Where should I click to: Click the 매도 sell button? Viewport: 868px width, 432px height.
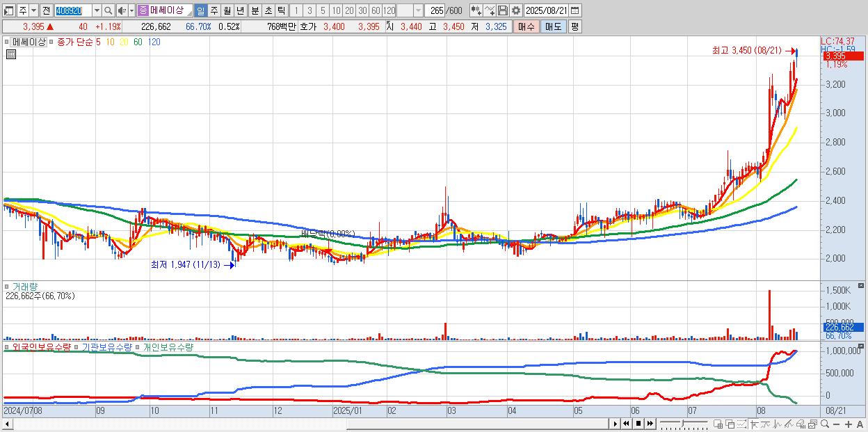point(554,26)
